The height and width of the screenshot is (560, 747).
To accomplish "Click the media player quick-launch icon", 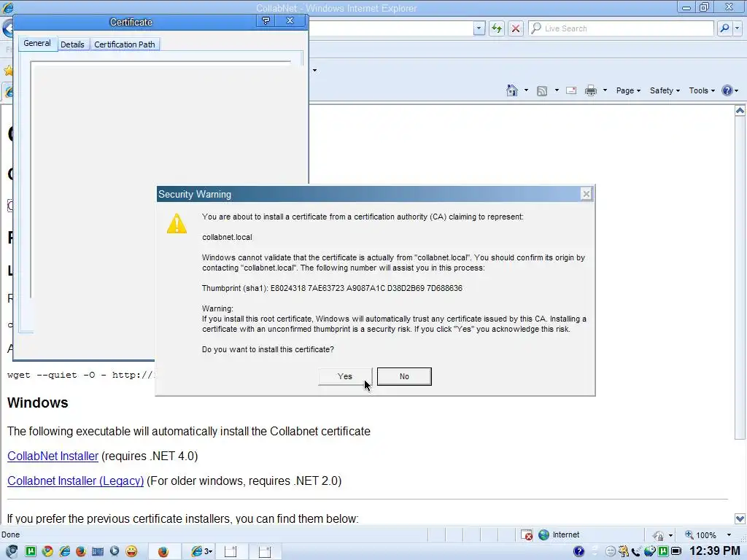I will [x=115, y=551].
